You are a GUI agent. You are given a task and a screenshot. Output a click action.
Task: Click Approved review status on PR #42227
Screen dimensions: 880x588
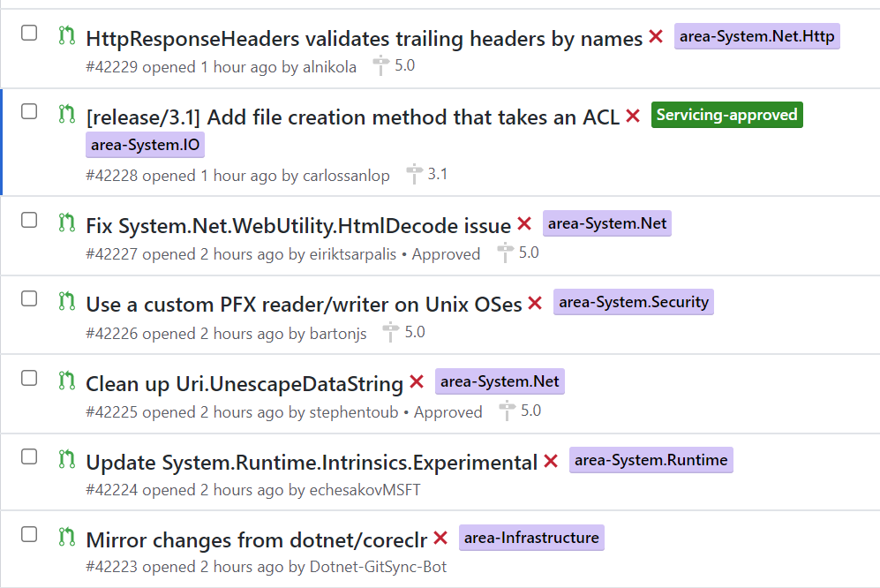pyautogui.click(x=446, y=254)
